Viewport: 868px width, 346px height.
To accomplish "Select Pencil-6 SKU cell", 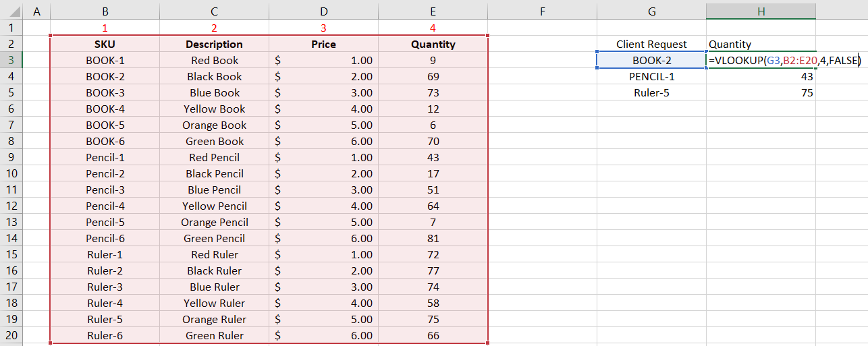I will pyautogui.click(x=105, y=238).
